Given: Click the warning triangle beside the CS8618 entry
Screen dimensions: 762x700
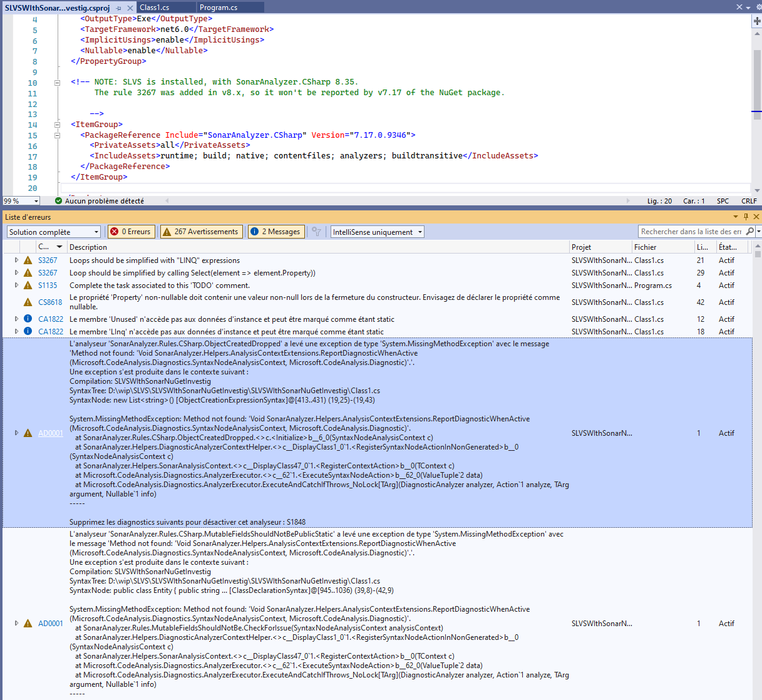Looking at the screenshot, I should 27,302.
